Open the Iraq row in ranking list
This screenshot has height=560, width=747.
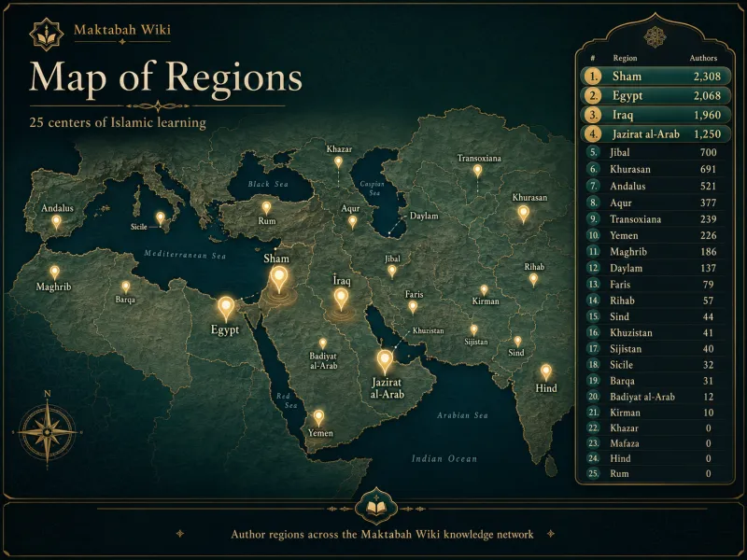pyautogui.click(x=655, y=115)
